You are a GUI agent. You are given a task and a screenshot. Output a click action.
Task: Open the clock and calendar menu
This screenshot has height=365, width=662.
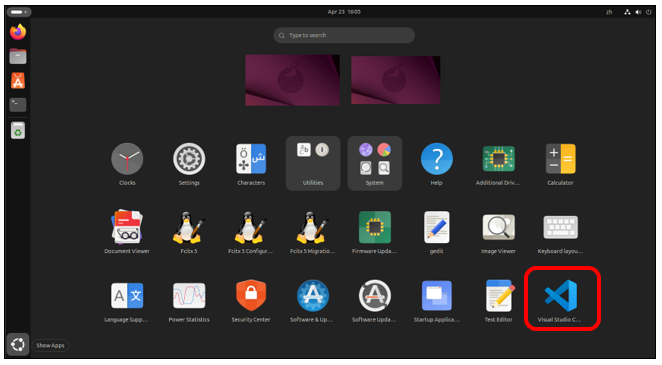pyautogui.click(x=344, y=12)
